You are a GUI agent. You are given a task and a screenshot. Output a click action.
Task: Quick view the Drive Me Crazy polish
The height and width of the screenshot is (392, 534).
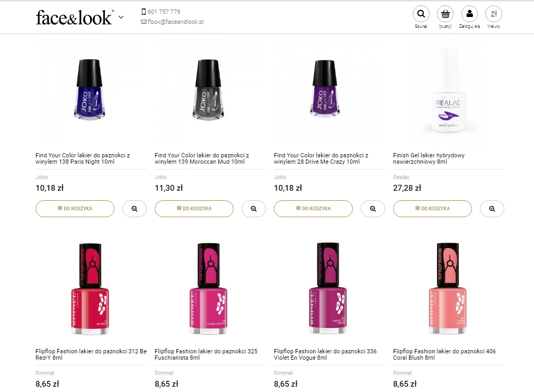(373, 209)
